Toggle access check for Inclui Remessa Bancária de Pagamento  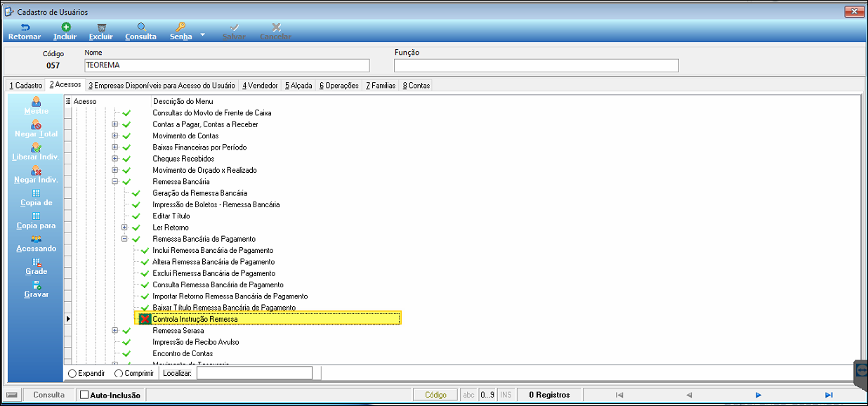click(145, 251)
